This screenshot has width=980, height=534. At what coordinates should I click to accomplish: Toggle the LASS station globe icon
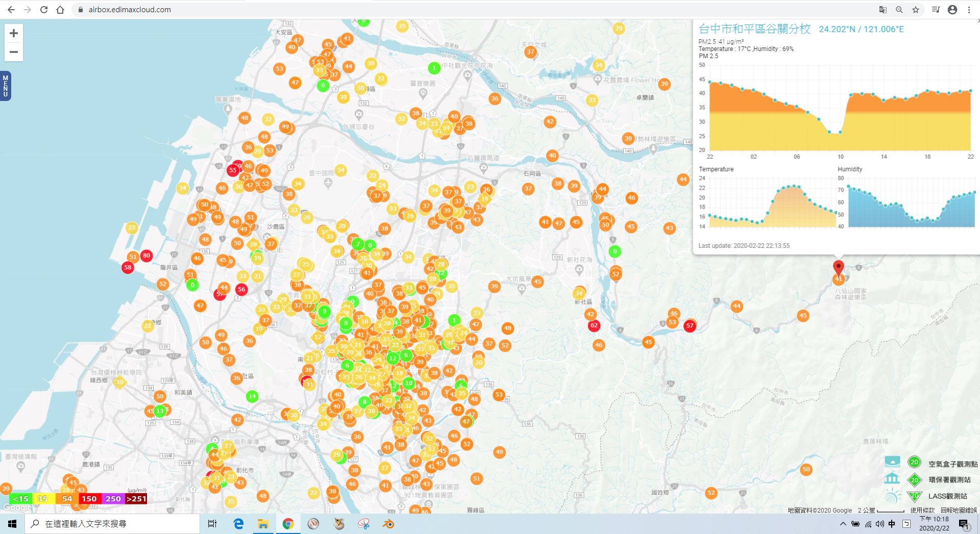pyautogui.click(x=892, y=496)
